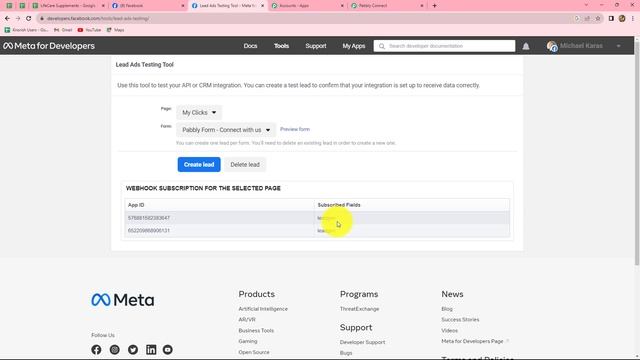Open Instagram footer social icon
This screenshot has height=360, width=640.
[115, 350]
